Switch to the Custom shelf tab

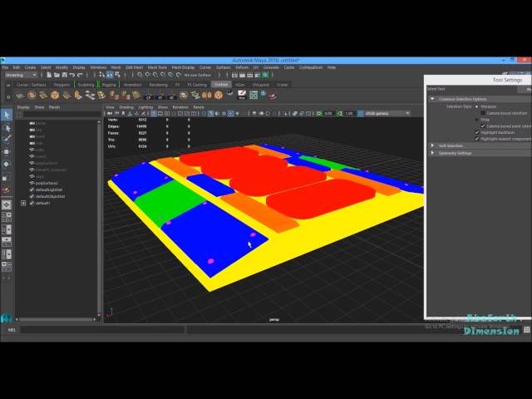221,85
